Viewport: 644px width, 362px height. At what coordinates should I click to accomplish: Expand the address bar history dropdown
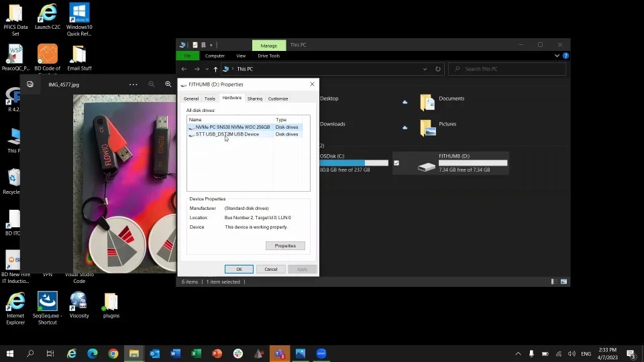(425, 69)
